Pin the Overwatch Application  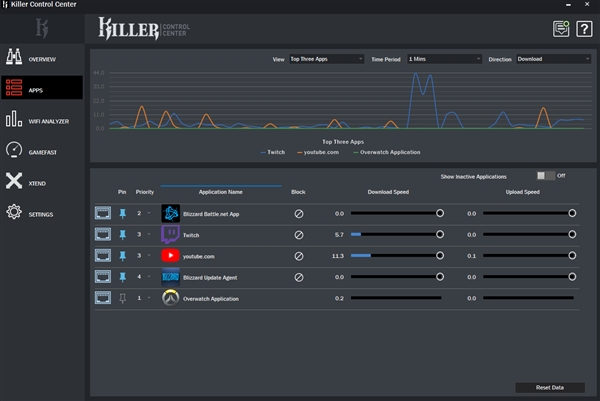[x=123, y=298]
